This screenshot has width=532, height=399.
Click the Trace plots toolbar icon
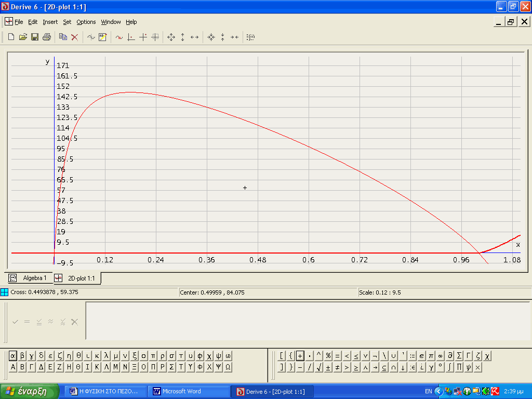coord(119,37)
